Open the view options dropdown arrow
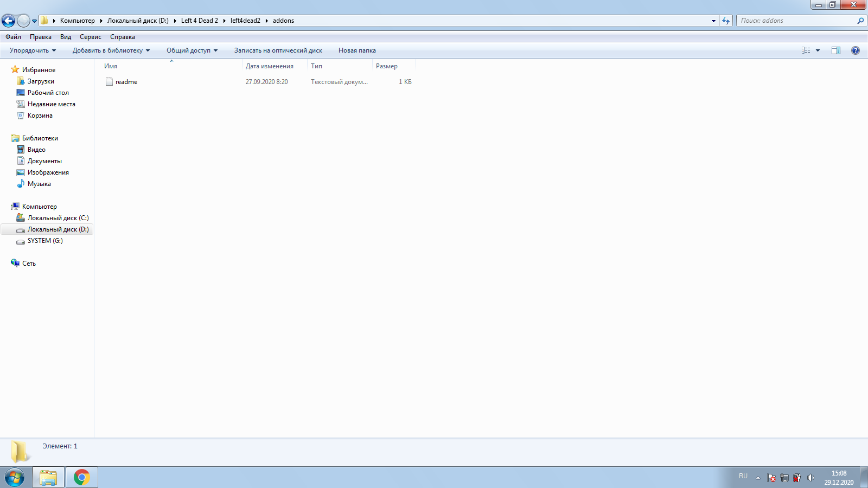Viewport: 868px width, 488px height. pyautogui.click(x=818, y=50)
